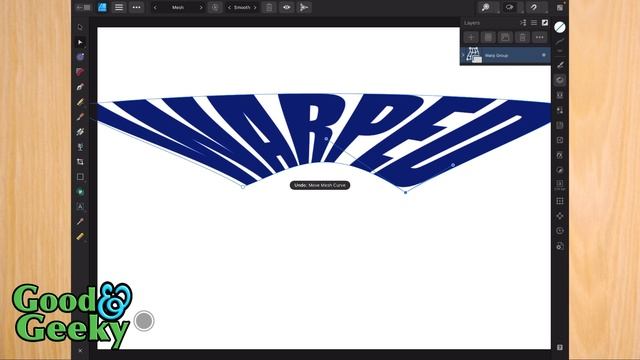Select mesh handle point inside letter R

[x=326, y=139]
